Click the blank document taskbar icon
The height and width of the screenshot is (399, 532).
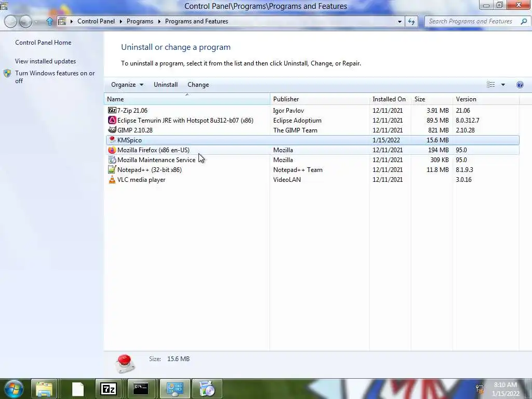click(78, 389)
